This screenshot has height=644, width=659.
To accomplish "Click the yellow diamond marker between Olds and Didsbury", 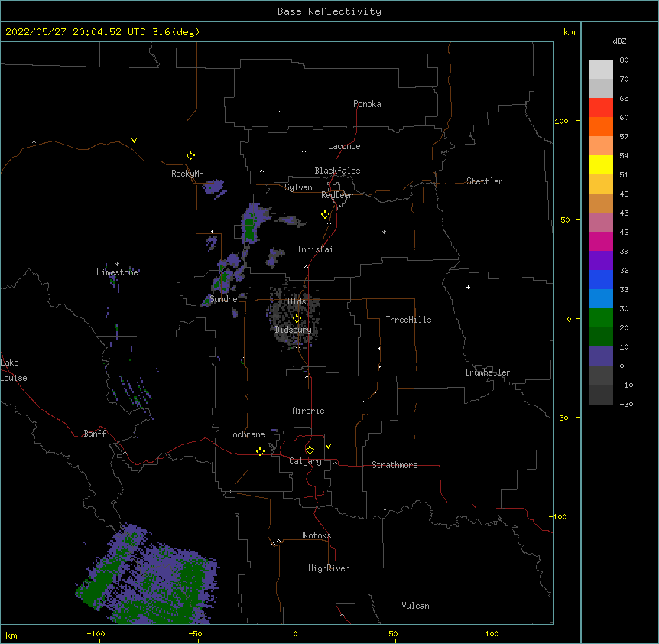I will click(x=297, y=319).
